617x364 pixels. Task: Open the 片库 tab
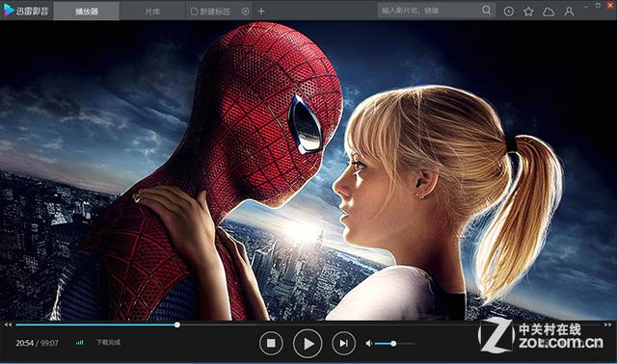[152, 11]
